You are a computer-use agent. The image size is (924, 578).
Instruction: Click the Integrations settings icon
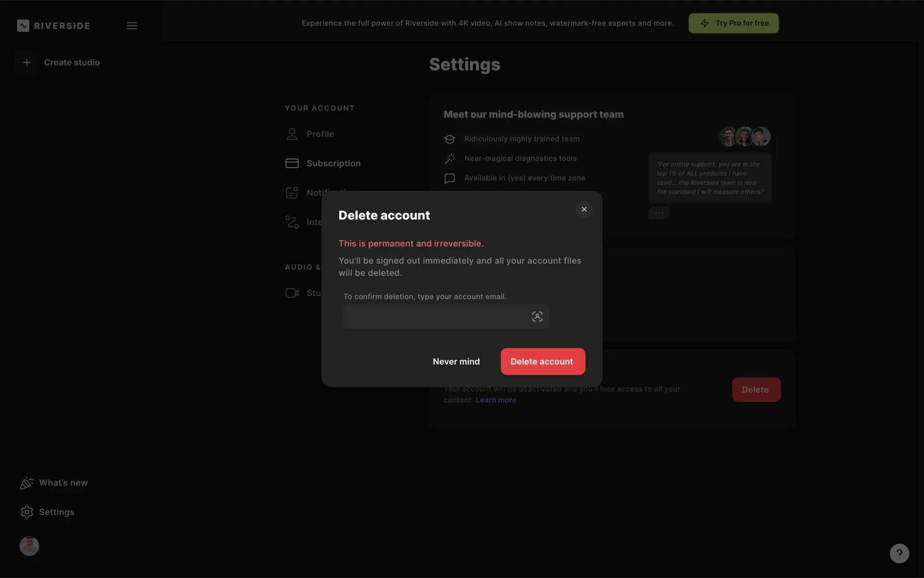point(292,222)
